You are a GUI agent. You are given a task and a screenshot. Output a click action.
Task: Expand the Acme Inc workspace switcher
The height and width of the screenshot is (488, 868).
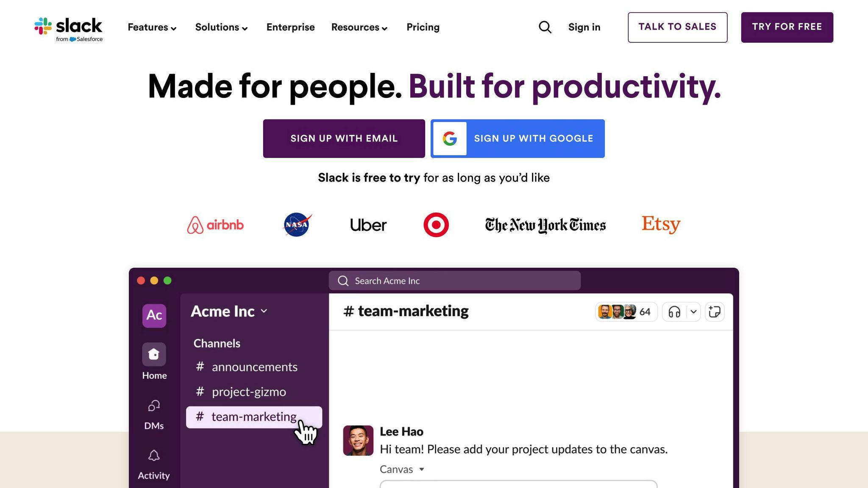(x=264, y=311)
